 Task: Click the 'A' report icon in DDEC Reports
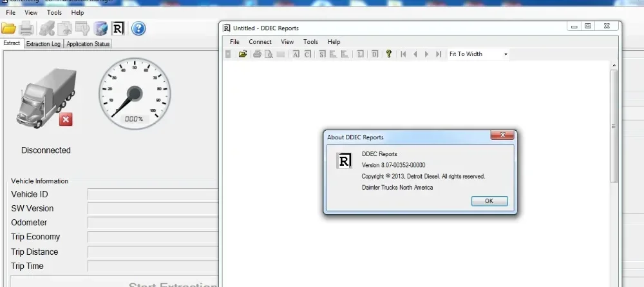[x=296, y=54]
